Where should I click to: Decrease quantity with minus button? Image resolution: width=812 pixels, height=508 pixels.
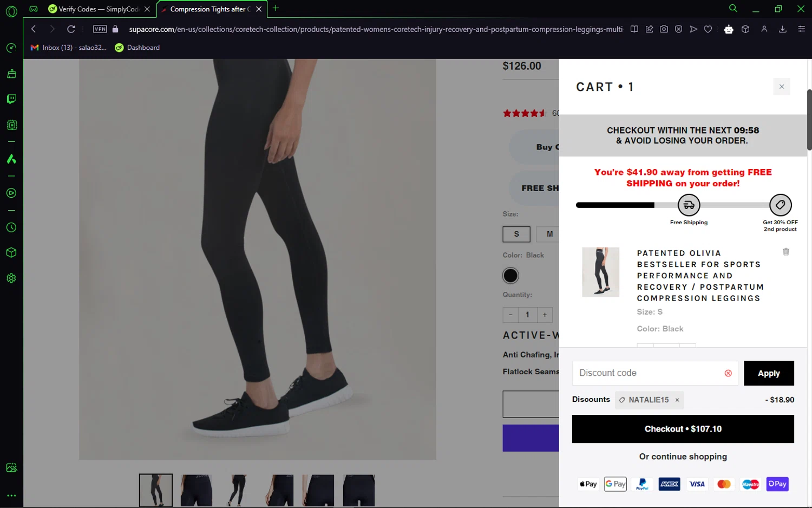pos(510,315)
